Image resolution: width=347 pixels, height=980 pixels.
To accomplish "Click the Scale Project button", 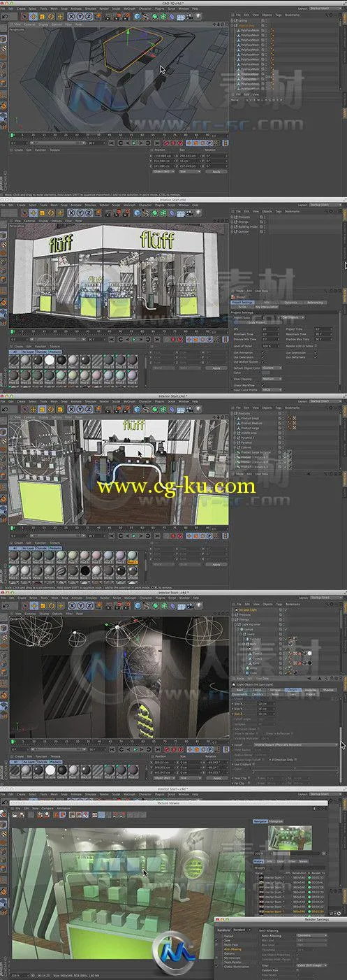I will pyautogui.click(x=256, y=322).
